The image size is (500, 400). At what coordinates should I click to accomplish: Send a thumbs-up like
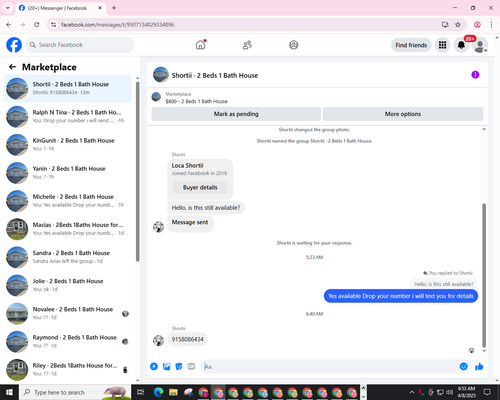pos(479,367)
